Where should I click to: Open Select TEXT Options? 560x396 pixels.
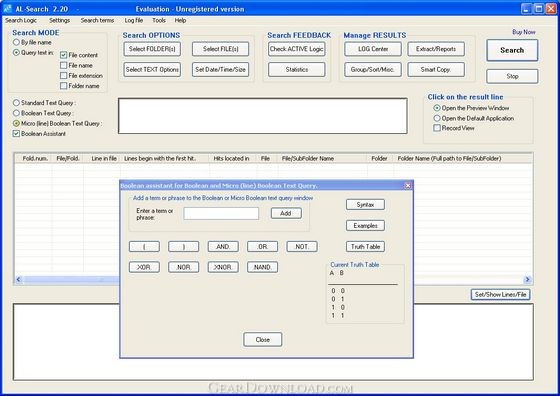(152, 70)
